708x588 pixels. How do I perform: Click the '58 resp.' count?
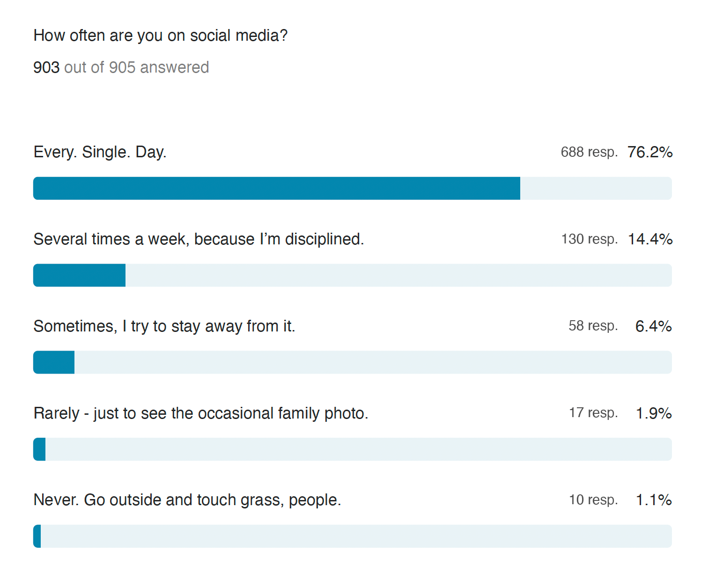[593, 326]
